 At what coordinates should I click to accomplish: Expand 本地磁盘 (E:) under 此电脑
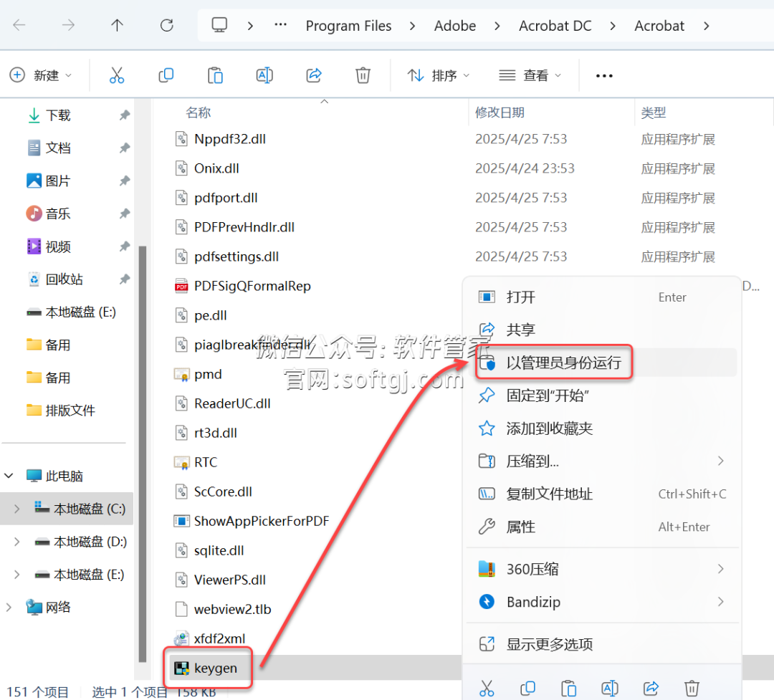16,575
